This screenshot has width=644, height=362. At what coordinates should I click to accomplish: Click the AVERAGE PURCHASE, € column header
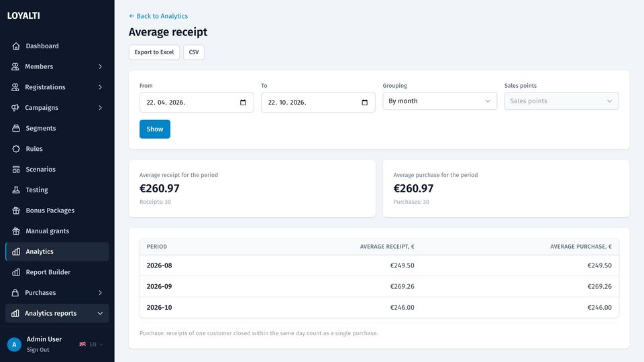click(581, 247)
